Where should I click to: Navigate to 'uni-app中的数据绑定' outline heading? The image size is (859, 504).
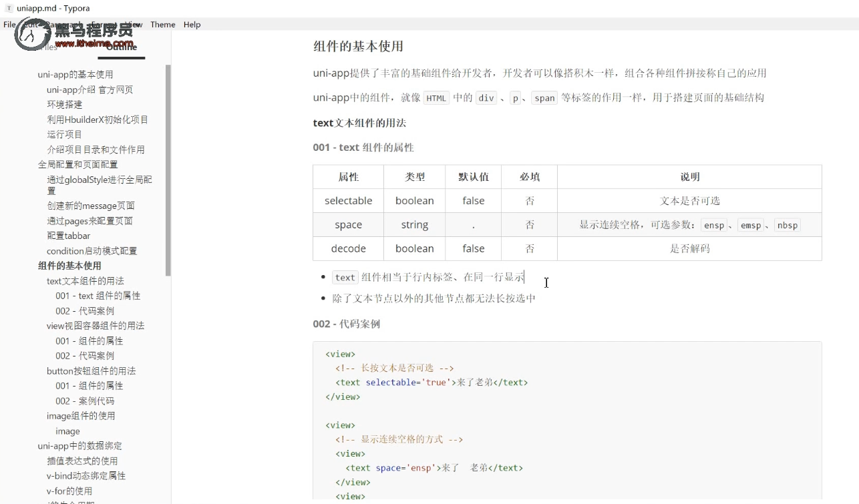coord(79,446)
